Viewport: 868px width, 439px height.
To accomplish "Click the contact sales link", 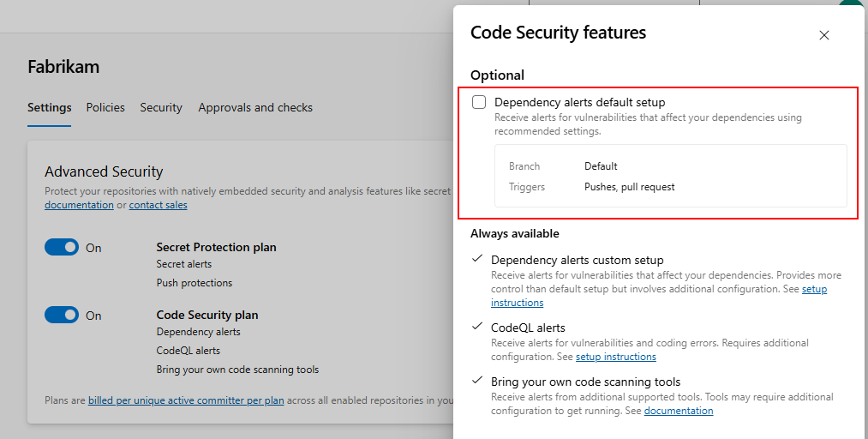I will (158, 205).
